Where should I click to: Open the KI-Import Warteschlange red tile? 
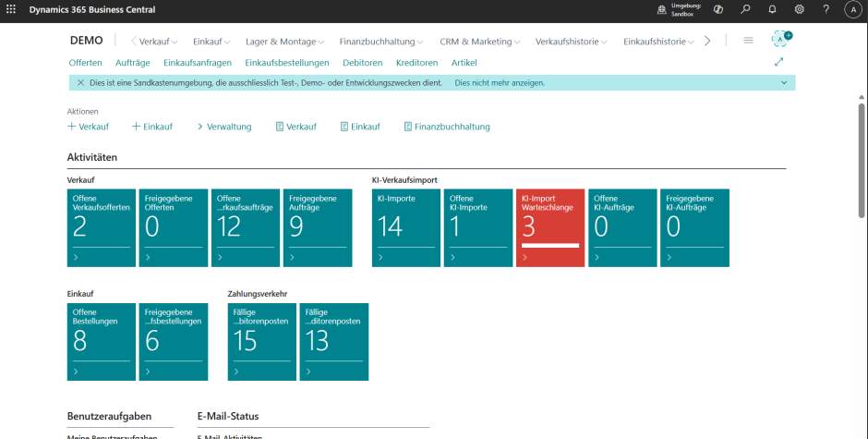pos(550,227)
